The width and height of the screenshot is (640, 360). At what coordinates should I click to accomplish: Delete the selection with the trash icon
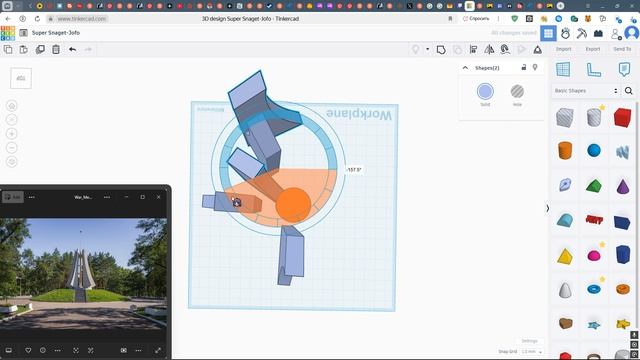coord(56,49)
